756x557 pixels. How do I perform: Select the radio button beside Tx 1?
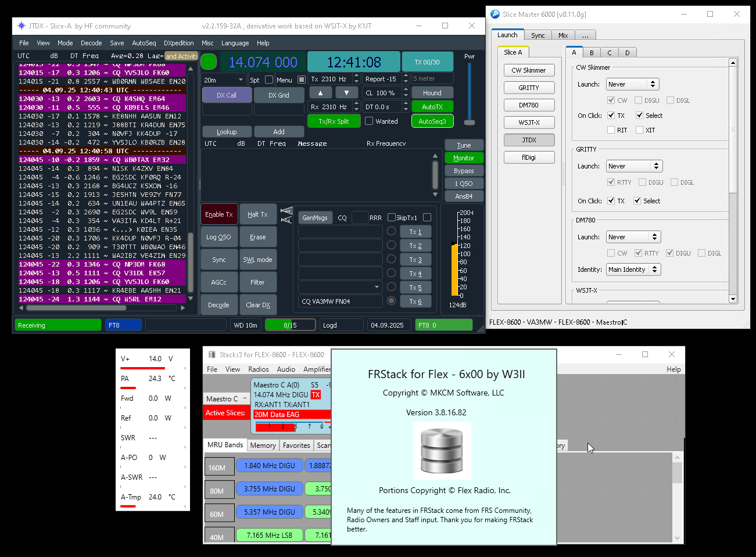pos(392,231)
